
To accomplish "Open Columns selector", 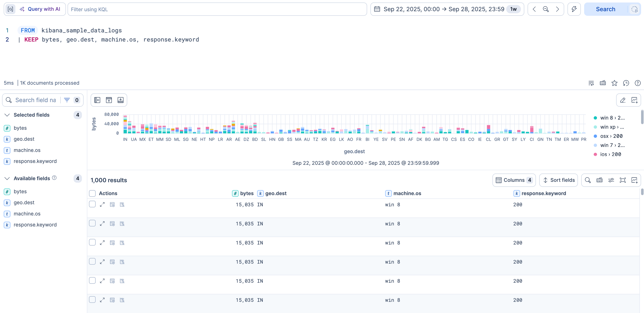I will click(514, 180).
